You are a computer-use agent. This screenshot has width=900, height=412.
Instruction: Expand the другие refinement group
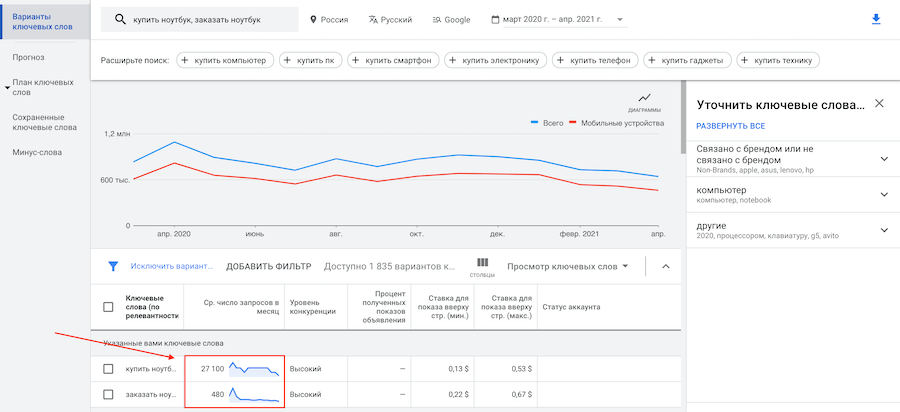pyautogui.click(x=883, y=230)
